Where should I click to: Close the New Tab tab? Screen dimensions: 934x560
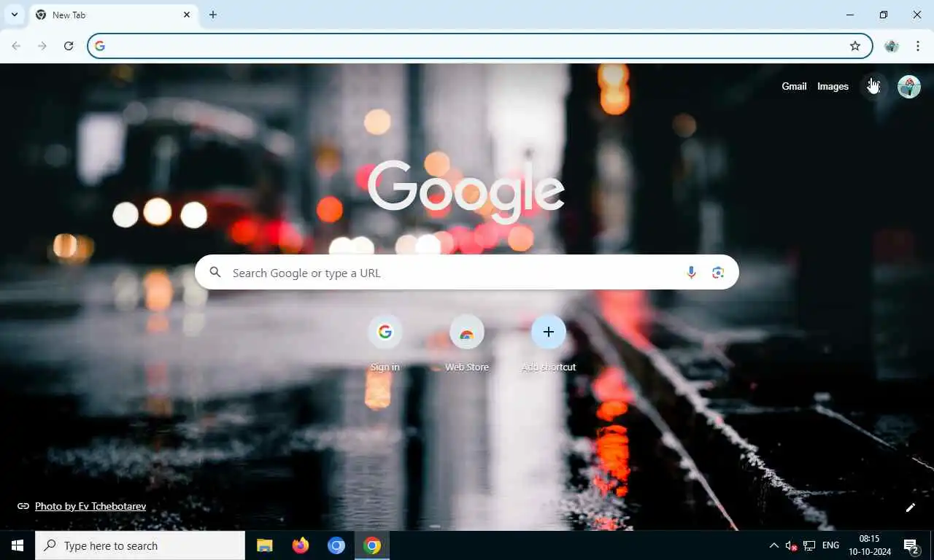pos(187,15)
